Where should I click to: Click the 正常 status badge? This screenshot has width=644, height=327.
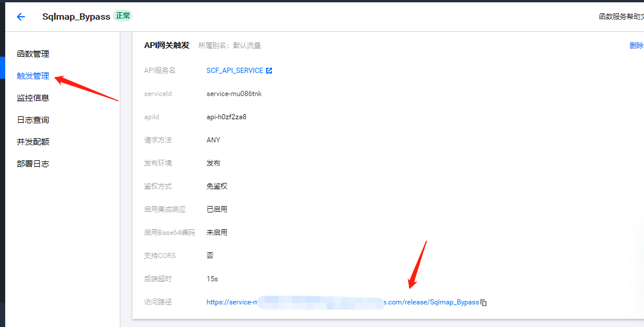123,16
